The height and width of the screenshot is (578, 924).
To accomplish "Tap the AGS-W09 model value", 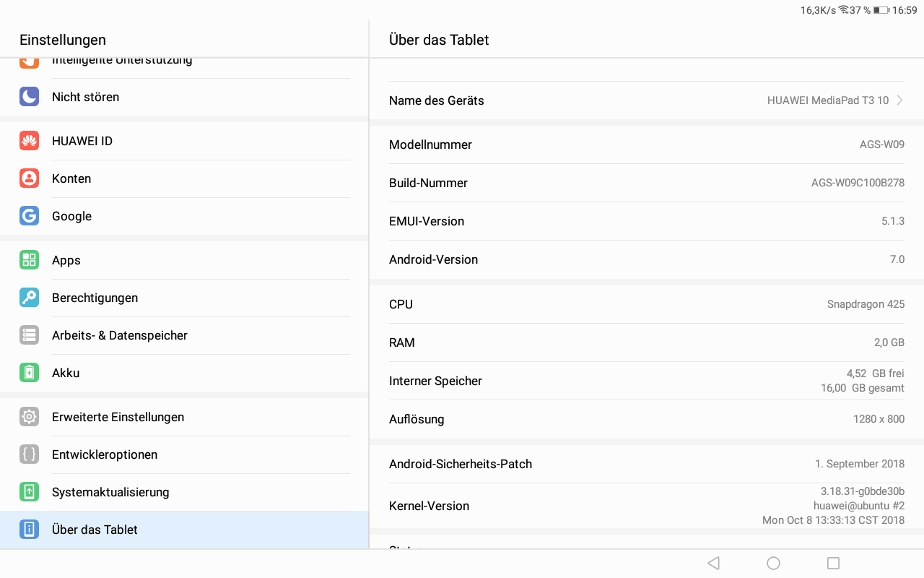I will click(882, 144).
